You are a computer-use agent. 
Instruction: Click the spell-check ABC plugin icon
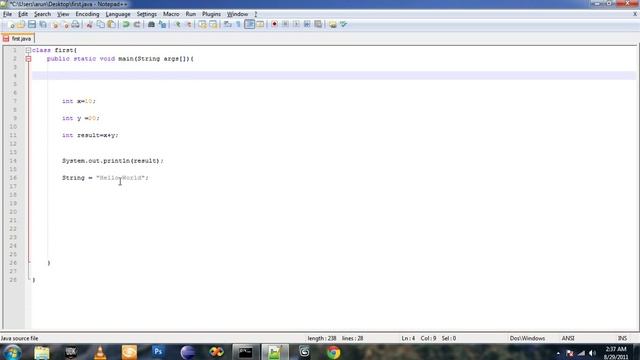(344, 24)
